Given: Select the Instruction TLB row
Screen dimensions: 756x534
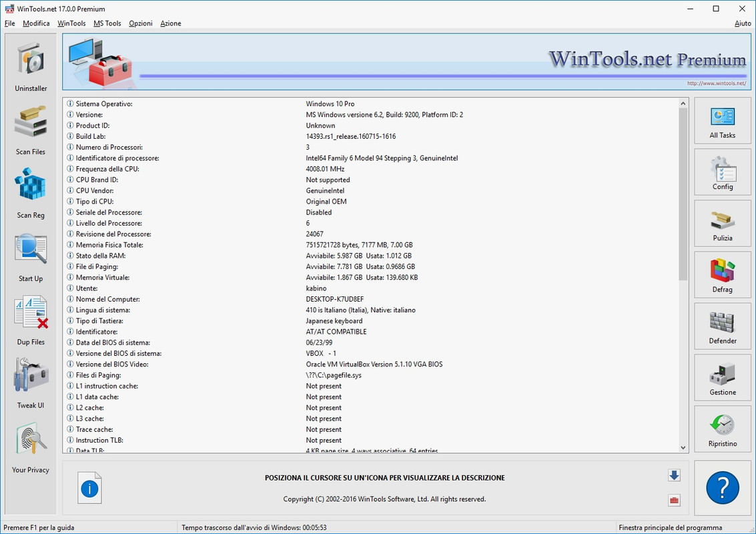Looking at the screenshot, I should pos(370,441).
